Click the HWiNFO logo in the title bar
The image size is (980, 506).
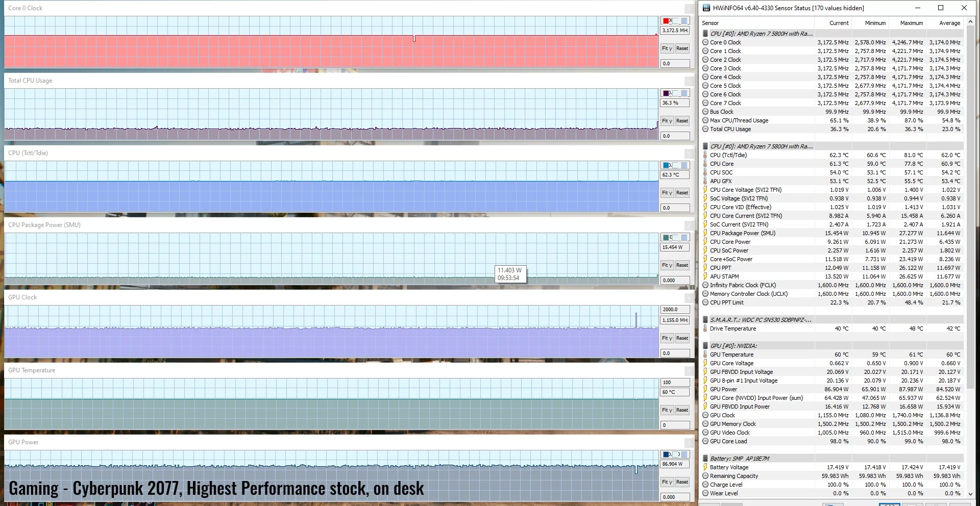(706, 8)
